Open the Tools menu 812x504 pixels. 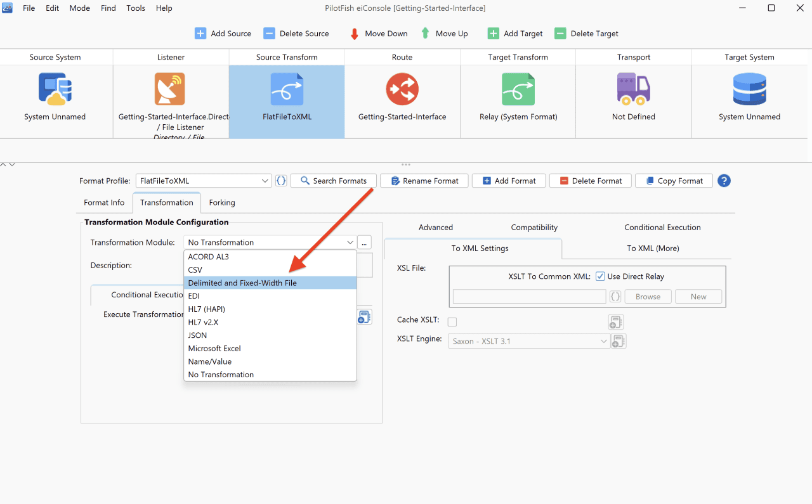point(136,8)
